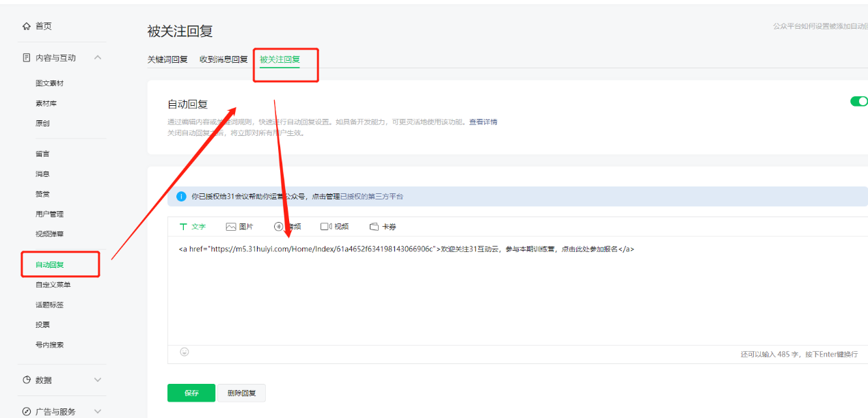Click the 广告与服务 compass icon

click(x=27, y=411)
